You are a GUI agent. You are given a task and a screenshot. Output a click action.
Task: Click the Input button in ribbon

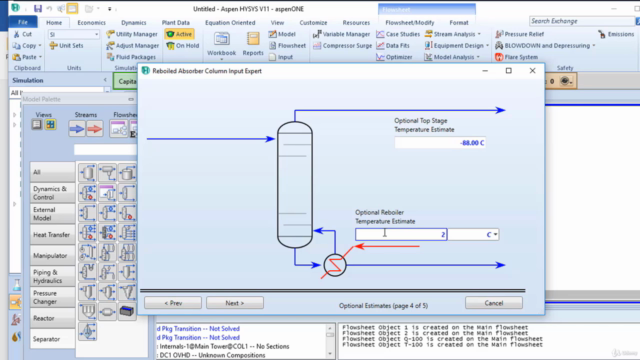click(281, 57)
